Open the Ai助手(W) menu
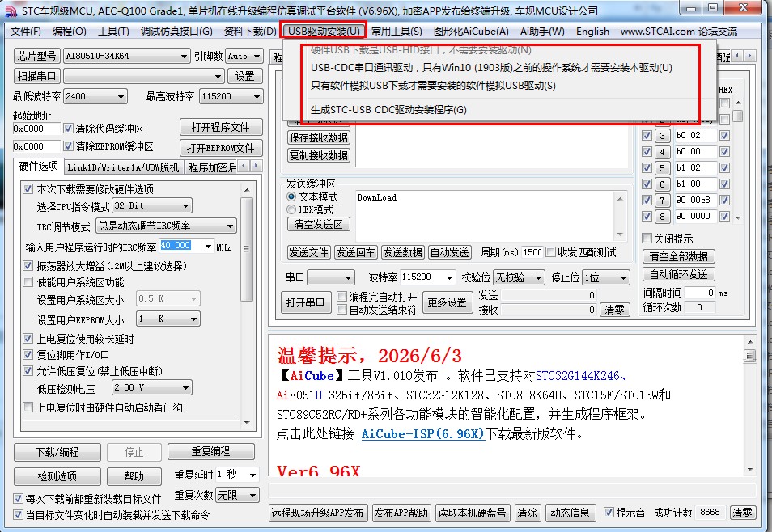This screenshot has height=532, width=772. coord(542,32)
